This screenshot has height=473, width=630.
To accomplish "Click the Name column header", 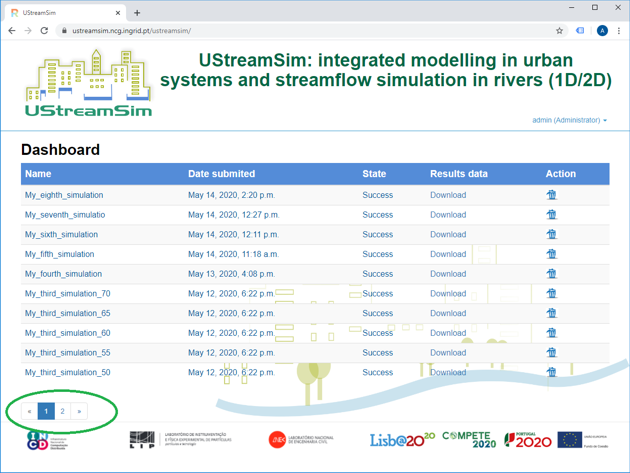I will (x=38, y=174).
